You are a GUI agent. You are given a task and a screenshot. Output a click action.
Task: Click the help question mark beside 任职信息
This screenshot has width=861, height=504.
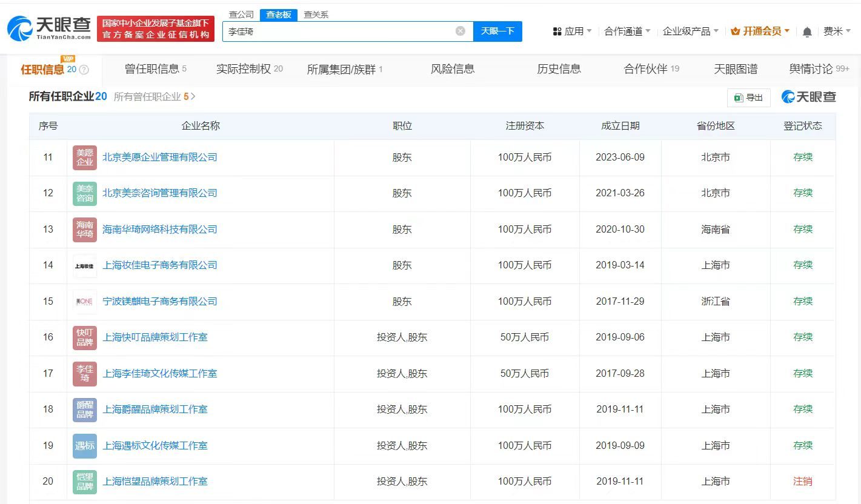(84, 70)
